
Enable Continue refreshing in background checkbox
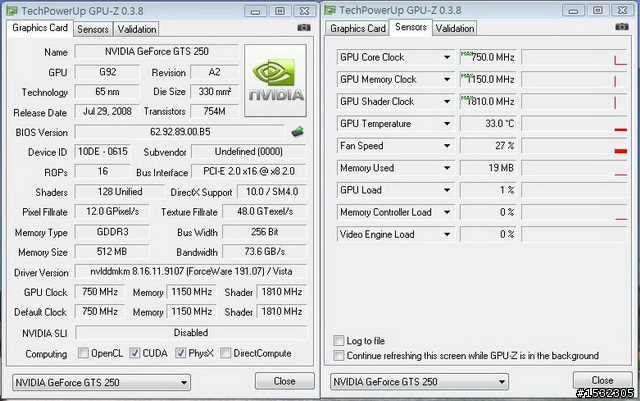[339, 355]
